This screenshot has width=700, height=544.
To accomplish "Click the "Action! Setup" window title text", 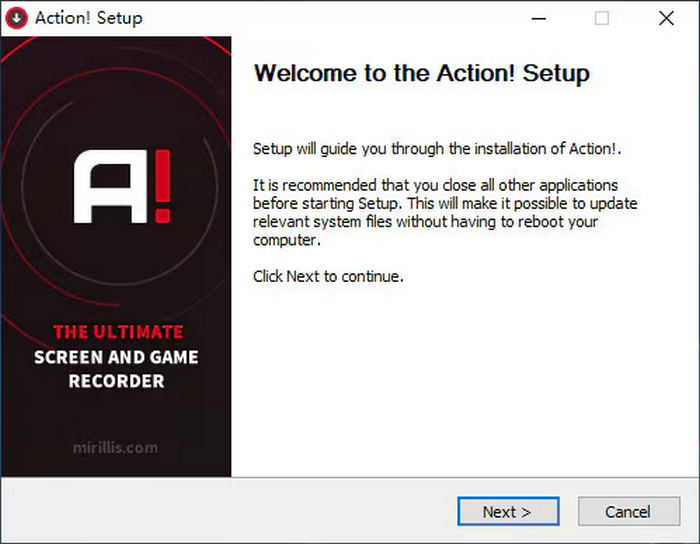I will (x=89, y=18).
